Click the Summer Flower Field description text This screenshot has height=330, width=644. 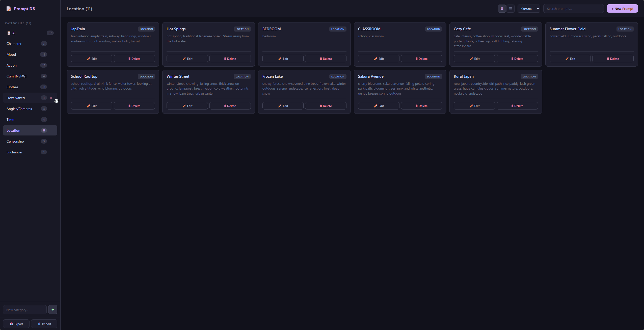[x=588, y=36]
